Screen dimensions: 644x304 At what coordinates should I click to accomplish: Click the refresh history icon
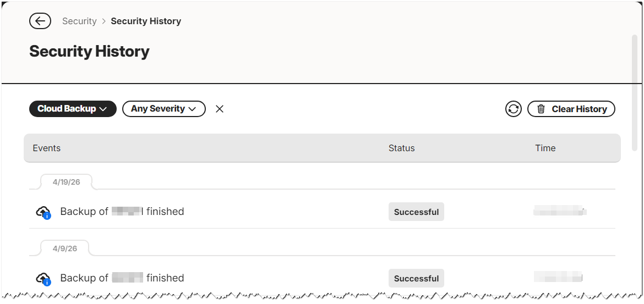click(x=514, y=109)
